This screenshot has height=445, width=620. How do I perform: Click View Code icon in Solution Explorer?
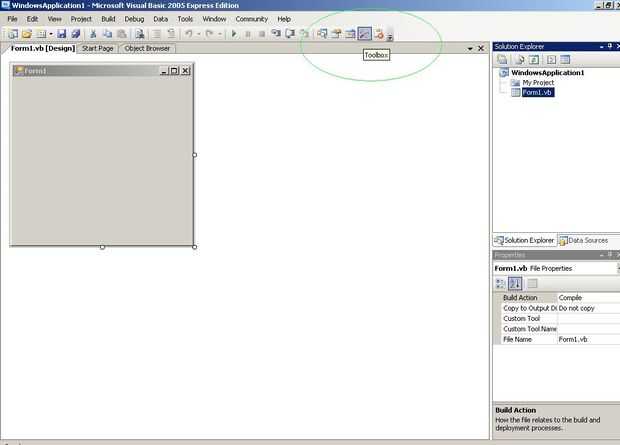tap(551, 60)
